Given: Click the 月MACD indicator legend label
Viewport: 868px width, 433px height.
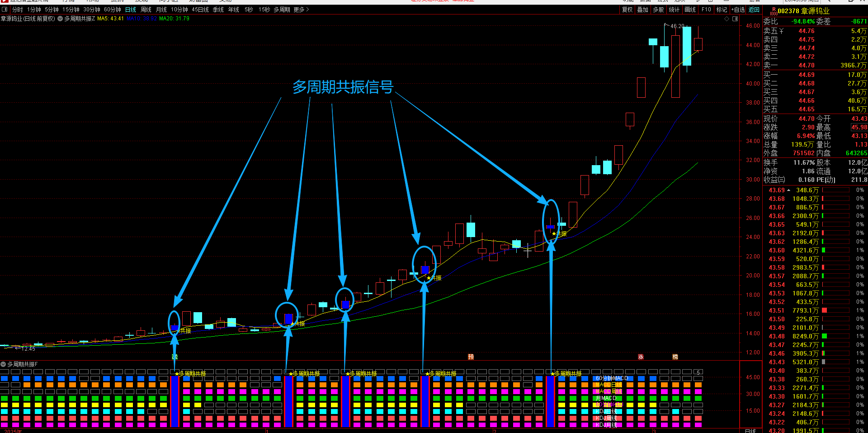Looking at the screenshot, I should click(x=606, y=398).
